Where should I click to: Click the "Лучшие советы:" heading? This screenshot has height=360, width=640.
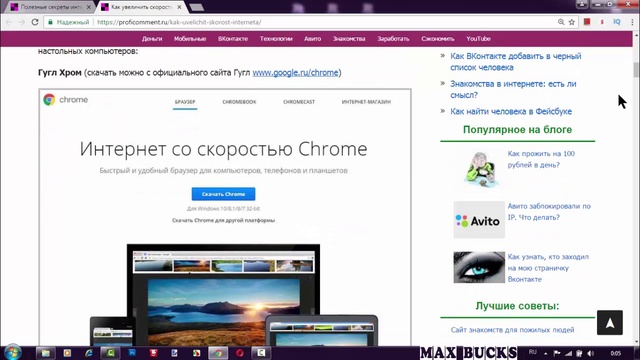coord(517,306)
